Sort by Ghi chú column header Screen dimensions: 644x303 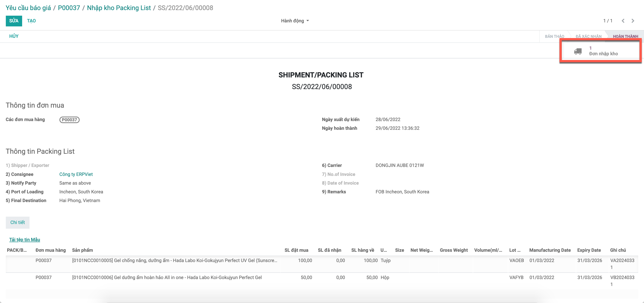coord(618,250)
